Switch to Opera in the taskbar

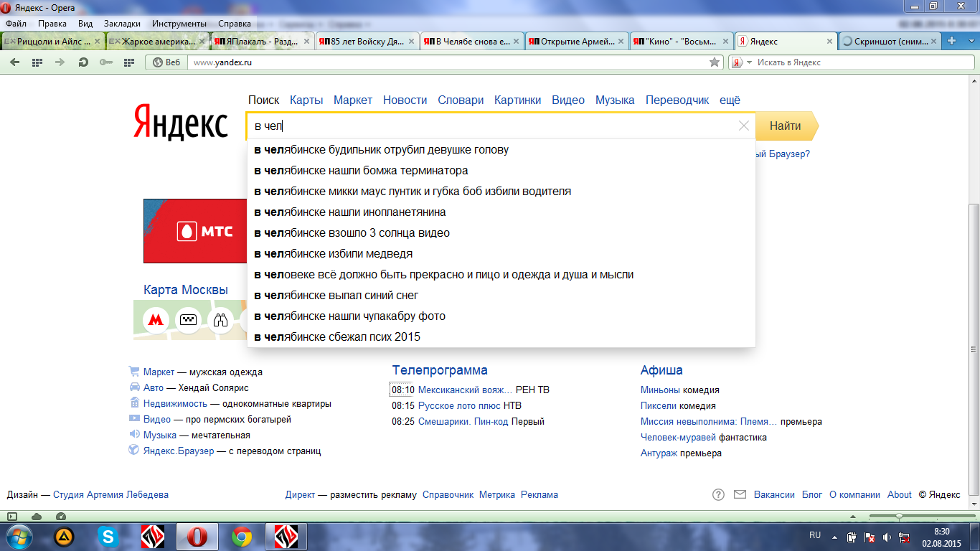tap(197, 537)
